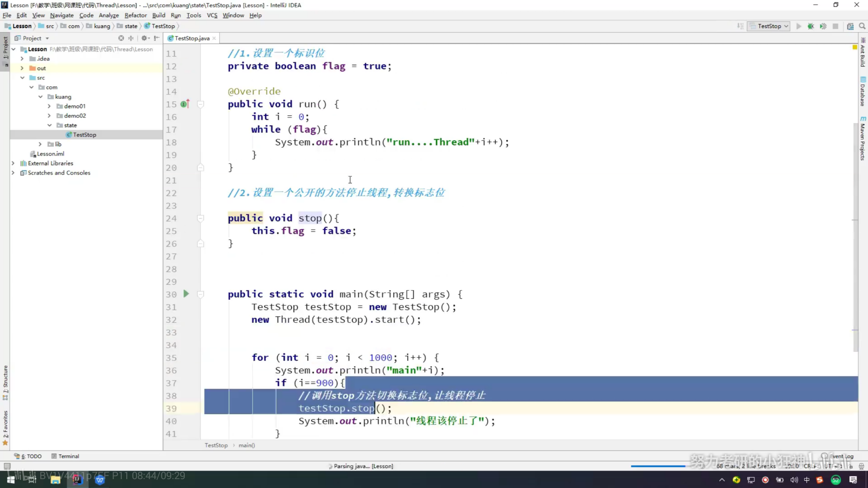The image size is (868, 488).
Task: Expand External Libraries node
Action: point(13,163)
